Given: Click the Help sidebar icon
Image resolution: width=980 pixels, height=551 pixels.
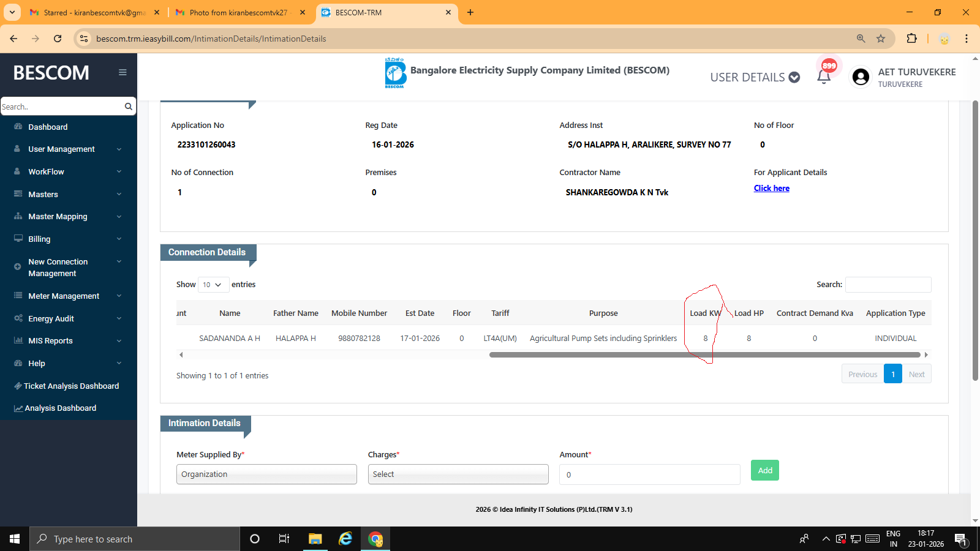Looking at the screenshot, I should pyautogui.click(x=18, y=363).
